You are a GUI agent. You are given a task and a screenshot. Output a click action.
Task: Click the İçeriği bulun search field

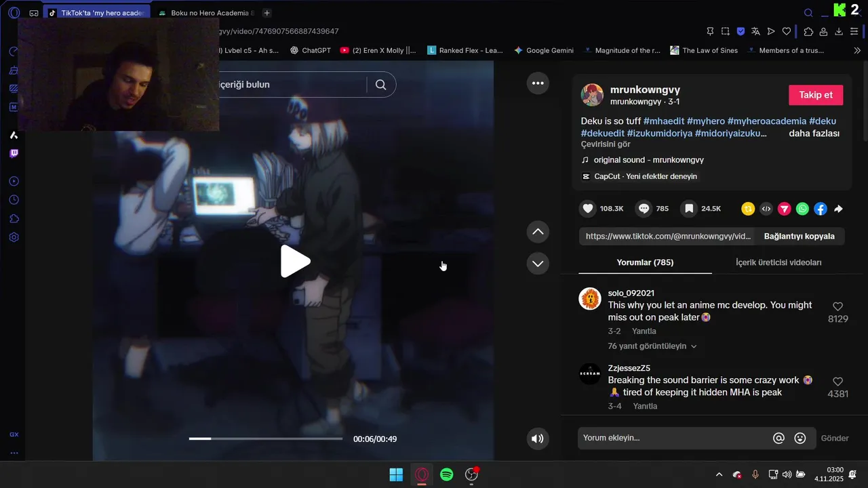coord(292,85)
